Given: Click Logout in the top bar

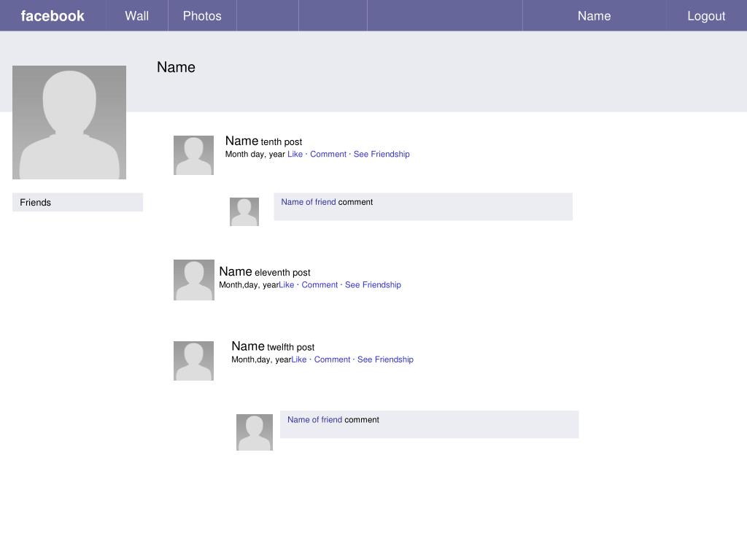Looking at the screenshot, I should coord(706,16).
